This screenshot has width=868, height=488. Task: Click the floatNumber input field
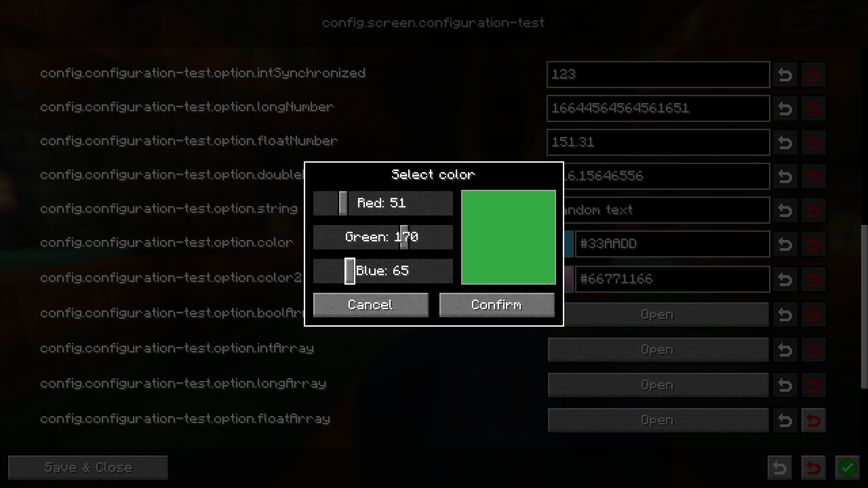(657, 142)
